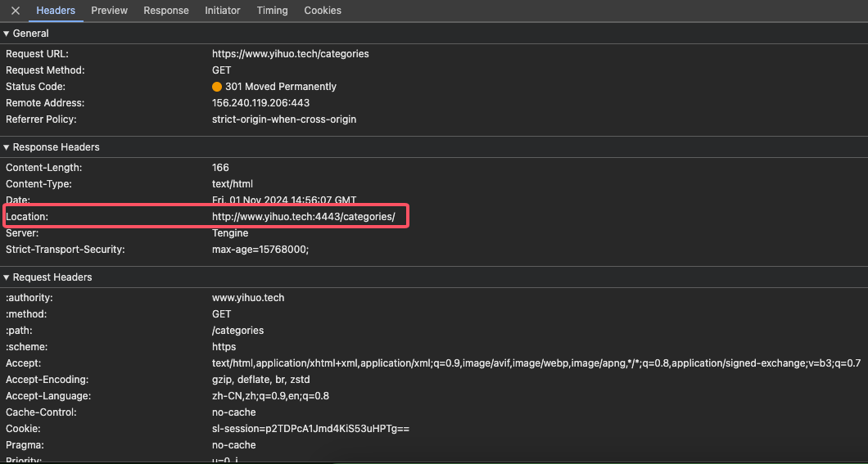Open the Timing tab
Viewport: 868px width, 464px height.
[272, 11]
